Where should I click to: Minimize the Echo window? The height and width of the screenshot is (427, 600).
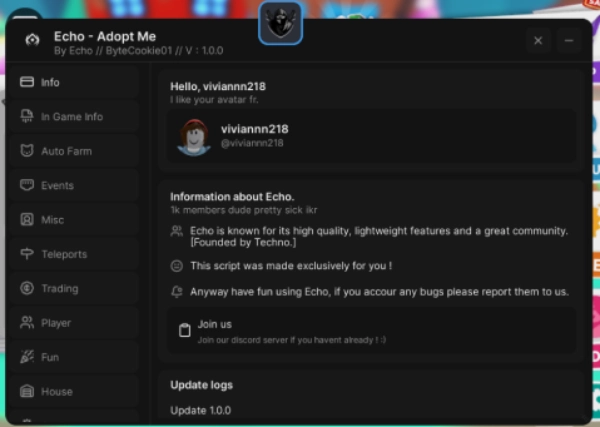[569, 41]
